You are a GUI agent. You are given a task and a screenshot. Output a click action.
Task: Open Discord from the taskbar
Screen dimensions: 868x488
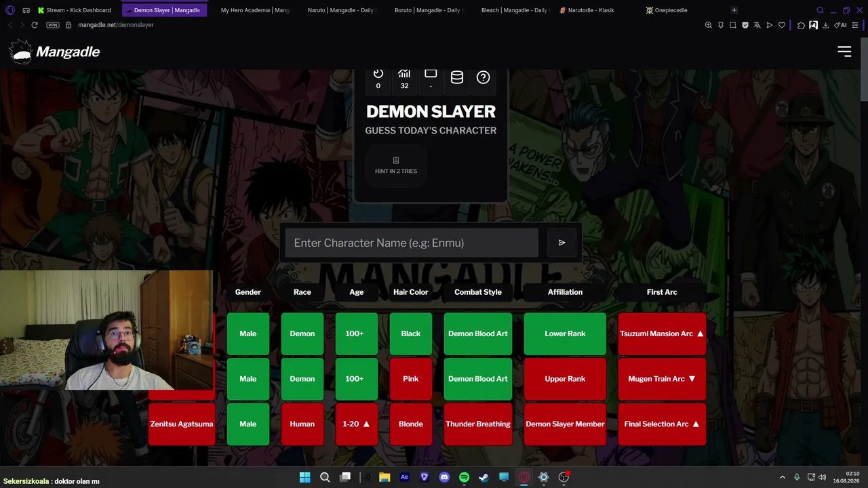pyautogui.click(x=444, y=477)
